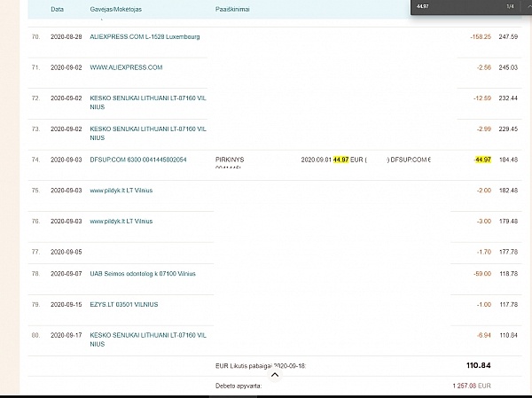The height and width of the screenshot is (398, 532).
Task: Open the DFSUP.COM 6300 payee link
Action: pyautogui.click(x=138, y=160)
